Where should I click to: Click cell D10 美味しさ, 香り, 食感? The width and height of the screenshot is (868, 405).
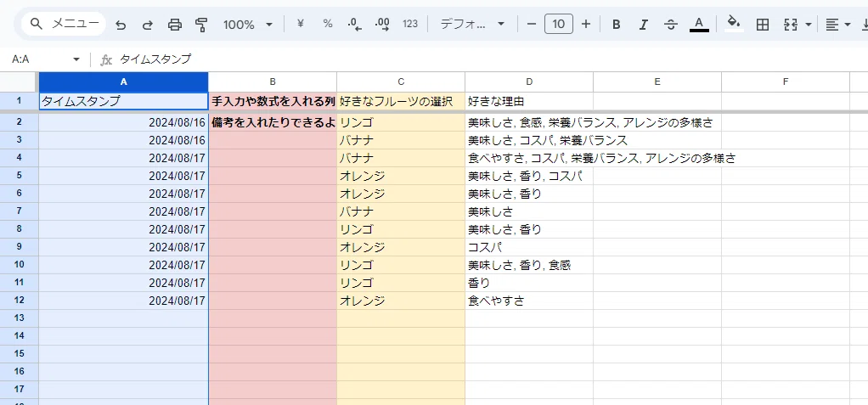point(529,265)
